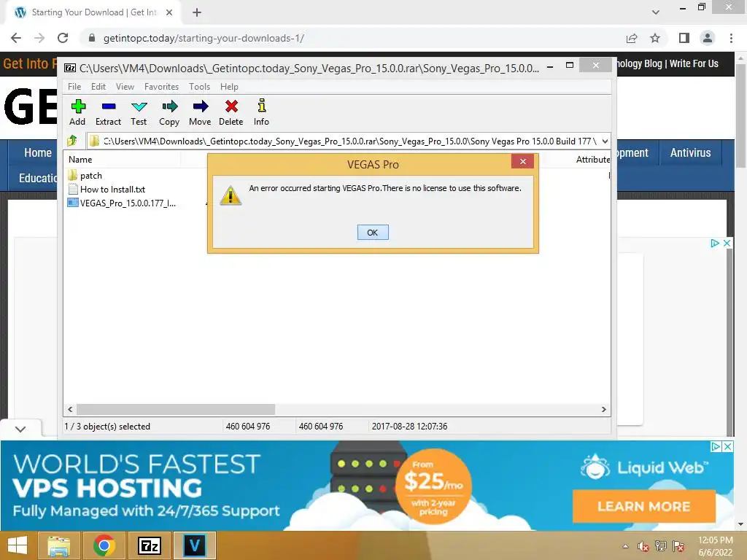Select How to Install.txt file
The image size is (747, 560).
(107, 189)
